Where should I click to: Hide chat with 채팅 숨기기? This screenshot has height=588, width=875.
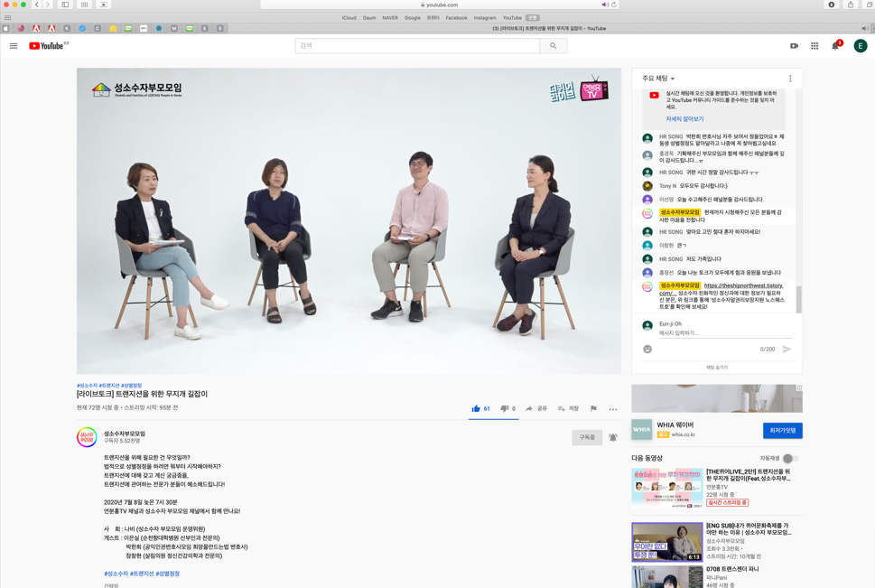pyautogui.click(x=717, y=368)
